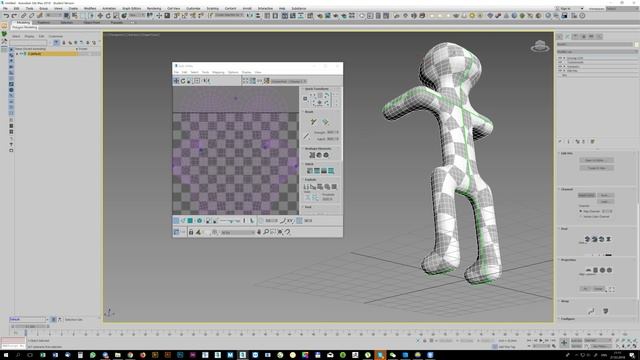This screenshot has height=360, width=640.
Task: Open the Modifiers menu in main menu bar
Action: point(90,8)
